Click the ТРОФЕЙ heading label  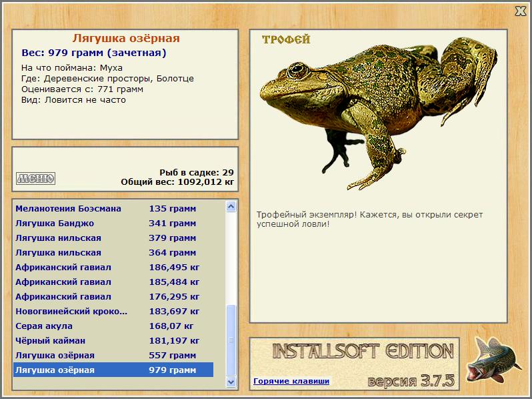coord(286,40)
